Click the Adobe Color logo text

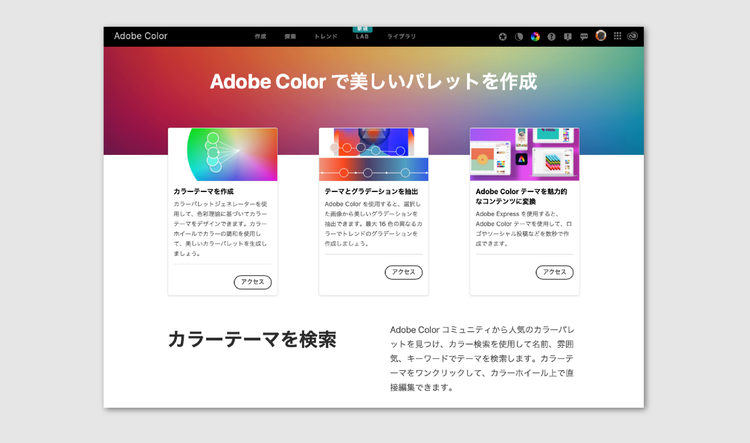click(141, 36)
